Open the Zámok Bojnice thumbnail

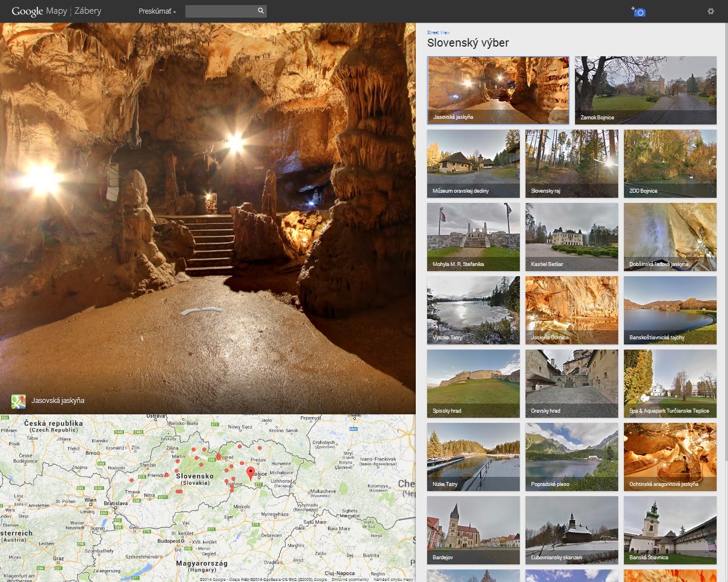(646, 90)
